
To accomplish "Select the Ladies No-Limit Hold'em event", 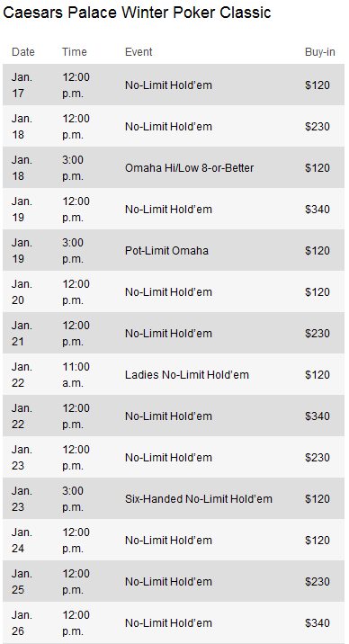I will pyautogui.click(x=187, y=374).
